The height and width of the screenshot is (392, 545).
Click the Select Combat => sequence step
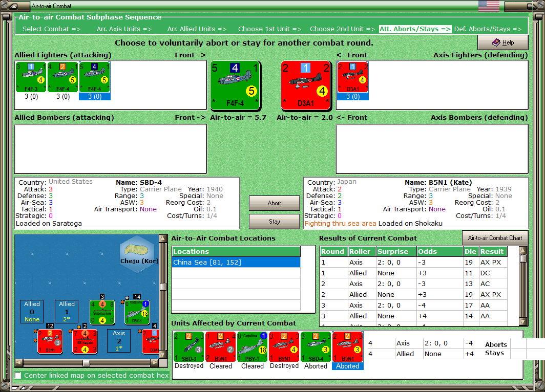51,29
